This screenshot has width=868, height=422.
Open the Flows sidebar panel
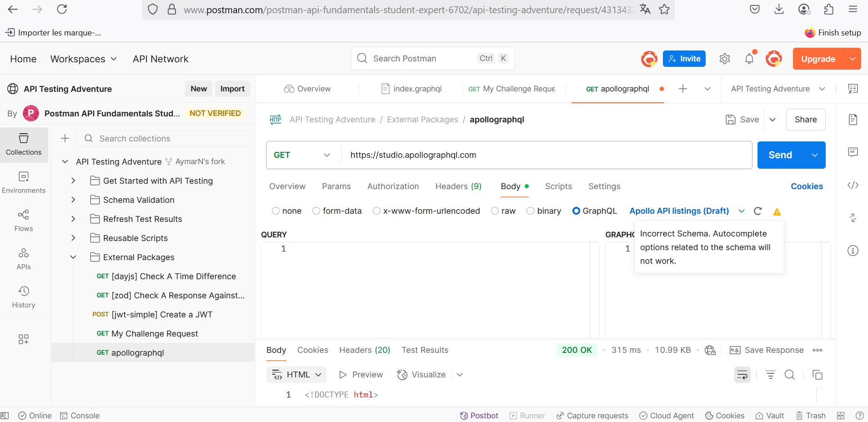tap(24, 221)
